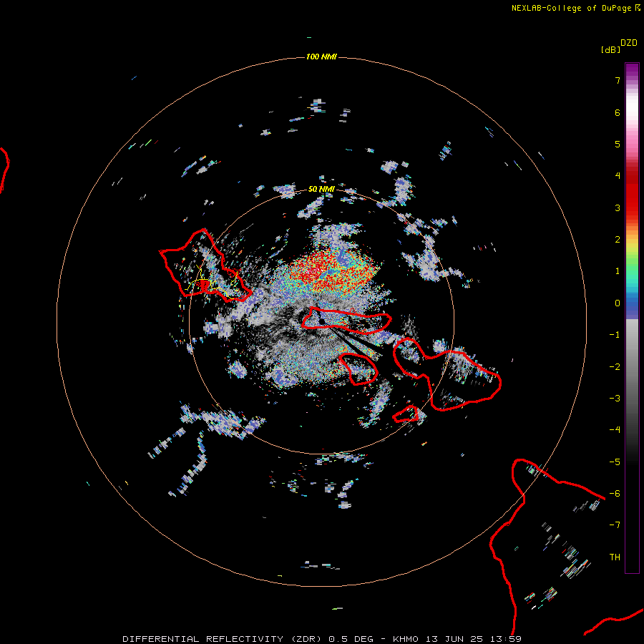Select the 50 NMI range ring label
This screenshot has width=644, height=644.
tap(321, 189)
